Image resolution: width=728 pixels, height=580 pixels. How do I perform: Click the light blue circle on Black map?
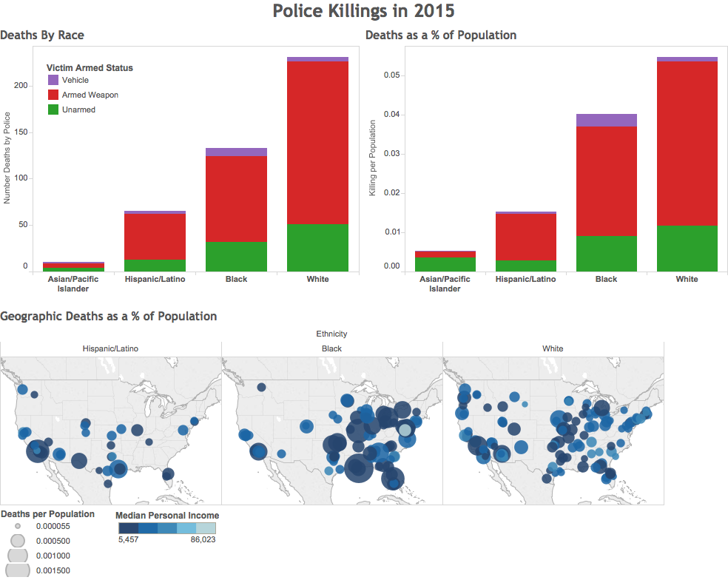(405, 430)
